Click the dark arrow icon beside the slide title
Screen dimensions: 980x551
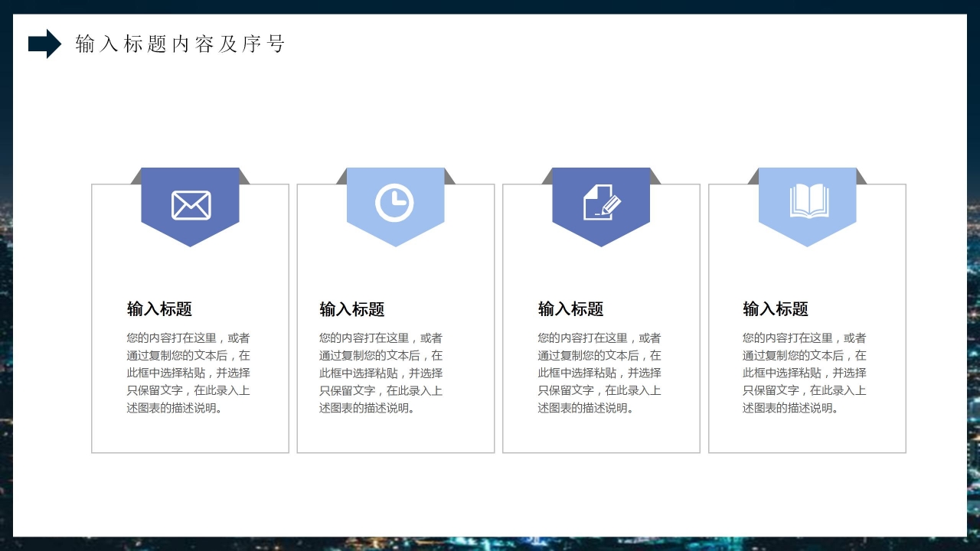[44, 44]
